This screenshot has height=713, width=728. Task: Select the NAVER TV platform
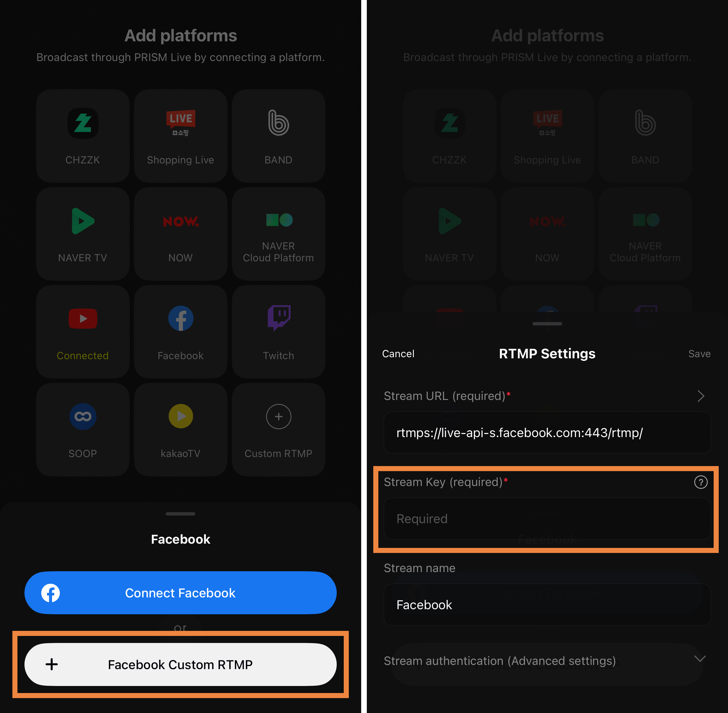coord(83,234)
